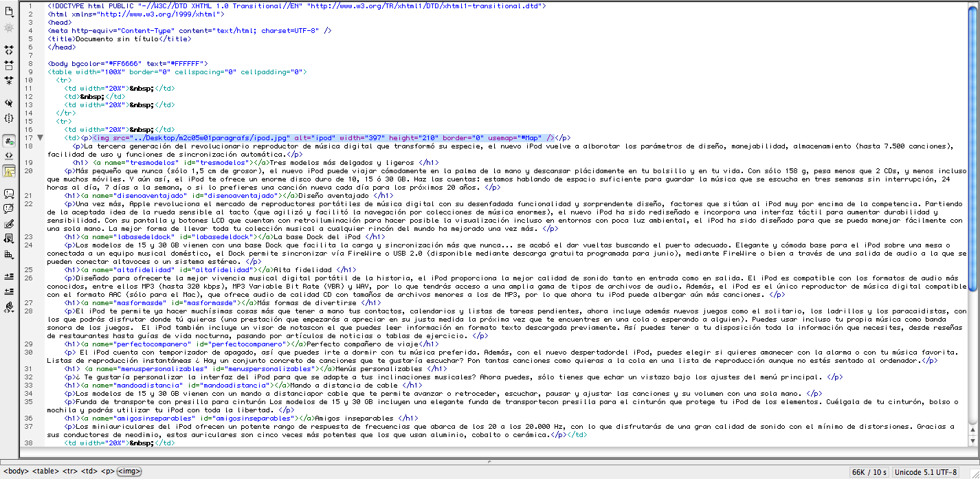Collapse full tag using coding toolbar icon

(x=9, y=50)
